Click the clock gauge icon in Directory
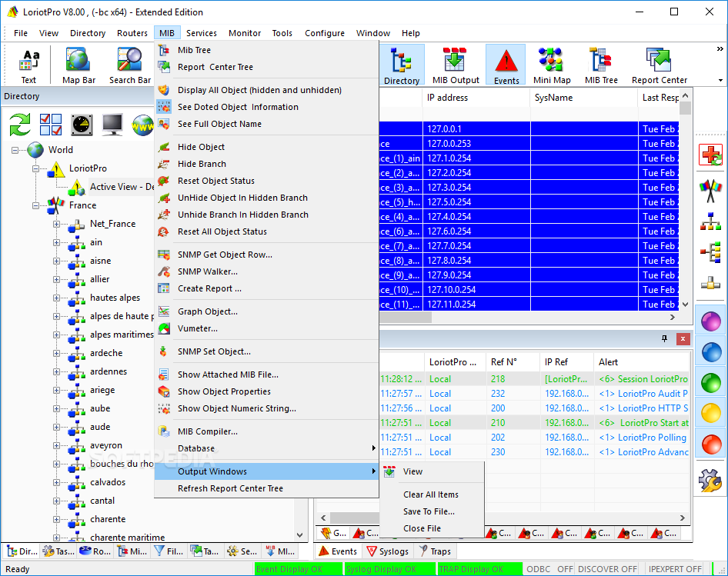 tap(82, 125)
